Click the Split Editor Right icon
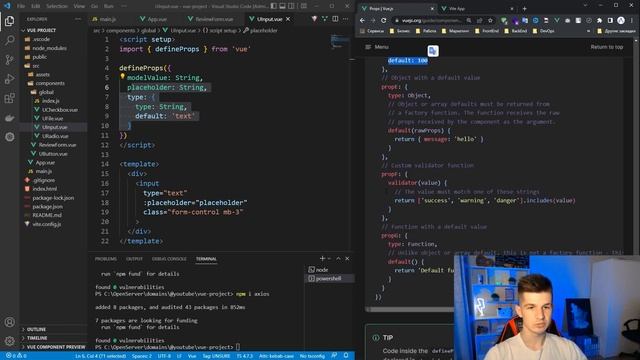This screenshot has height=360, width=640. tap(335, 19)
